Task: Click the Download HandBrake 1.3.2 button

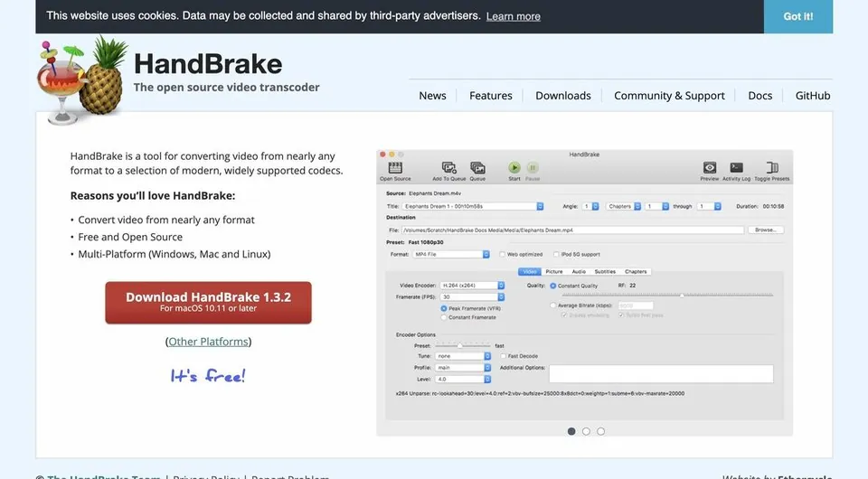Action: [208, 303]
